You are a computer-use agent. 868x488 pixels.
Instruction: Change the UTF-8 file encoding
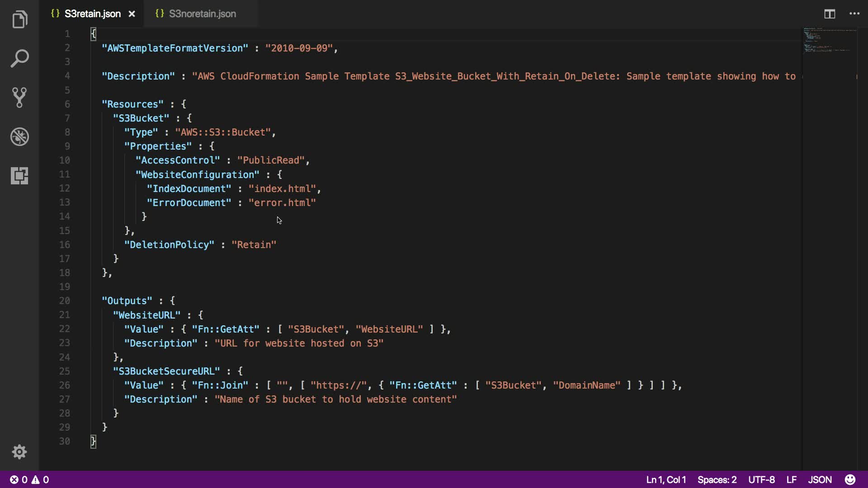click(761, 479)
